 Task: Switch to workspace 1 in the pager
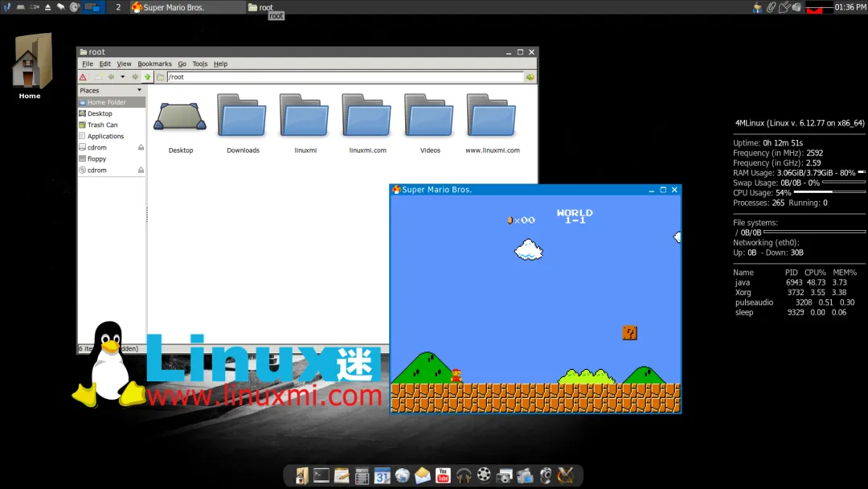click(x=94, y=7)
